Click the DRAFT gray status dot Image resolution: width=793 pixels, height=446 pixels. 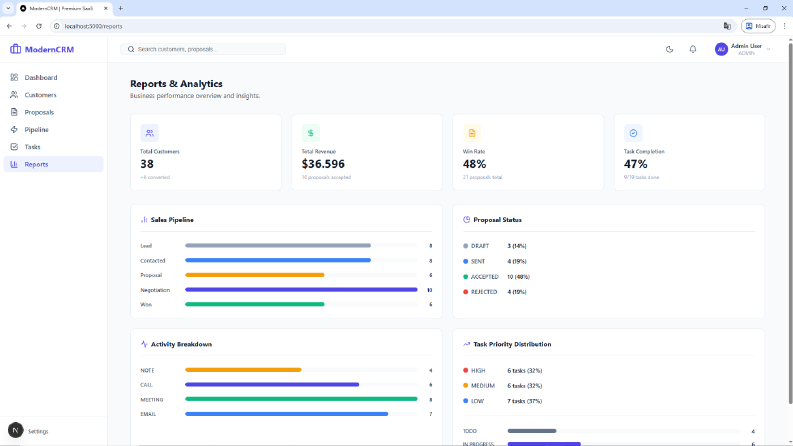(465, 246)
